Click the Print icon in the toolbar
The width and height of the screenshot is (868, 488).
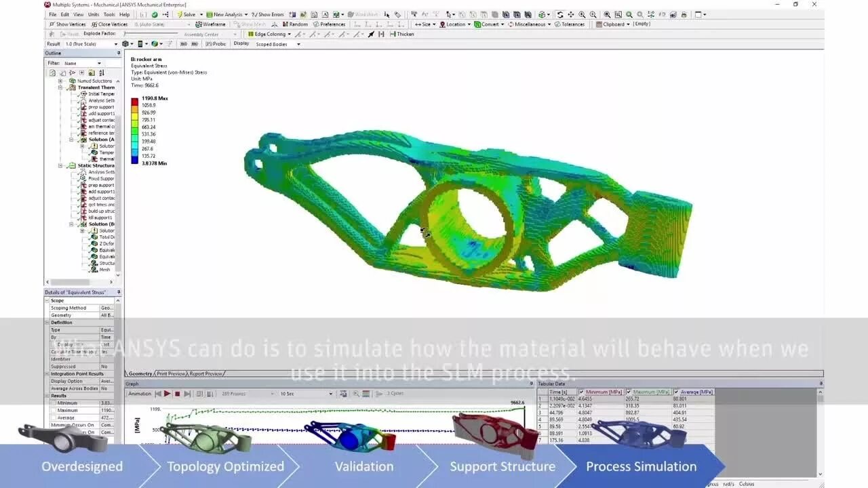click(684, 14)
